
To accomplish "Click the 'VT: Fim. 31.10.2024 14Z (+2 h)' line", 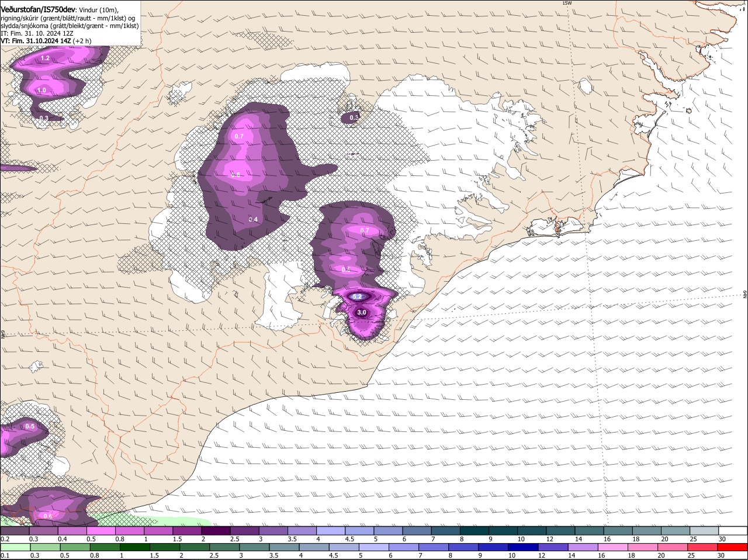I will tap(46, 41).
